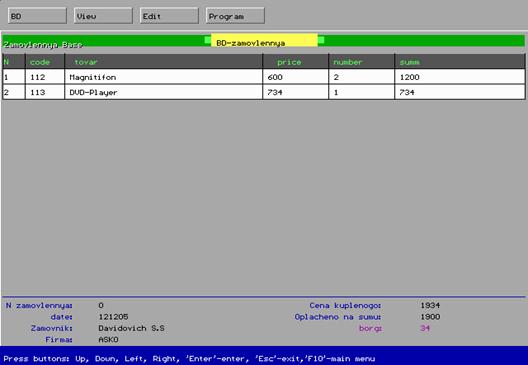This screenshot has width=528, height=365.
Task: Select the summ cell 1200
Action: coord(460,77)
